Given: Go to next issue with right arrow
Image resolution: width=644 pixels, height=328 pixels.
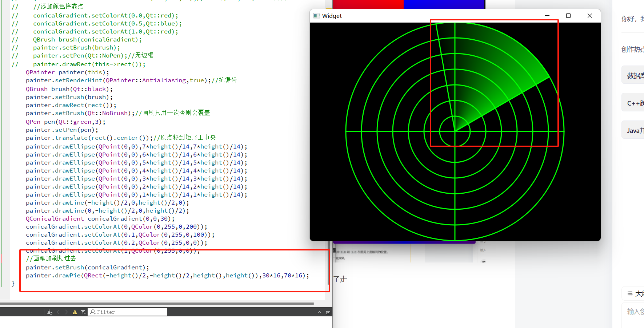Looking at the screenshot, I should [66, 312].
